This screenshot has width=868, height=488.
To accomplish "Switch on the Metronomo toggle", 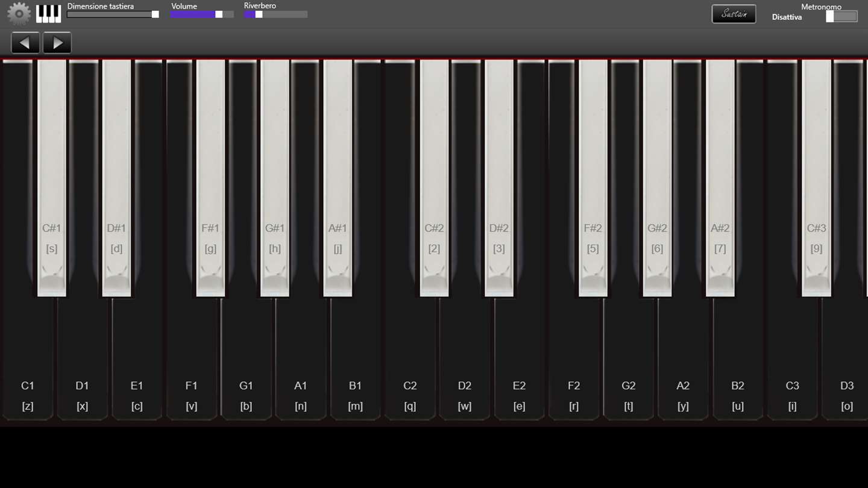I will (841, 17).
